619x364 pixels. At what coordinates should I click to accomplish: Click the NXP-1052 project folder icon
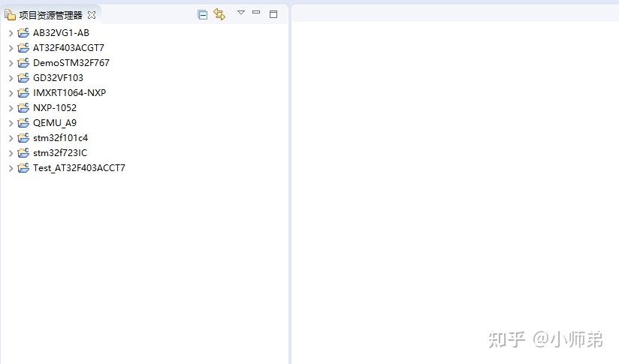[x=23, y=107]
